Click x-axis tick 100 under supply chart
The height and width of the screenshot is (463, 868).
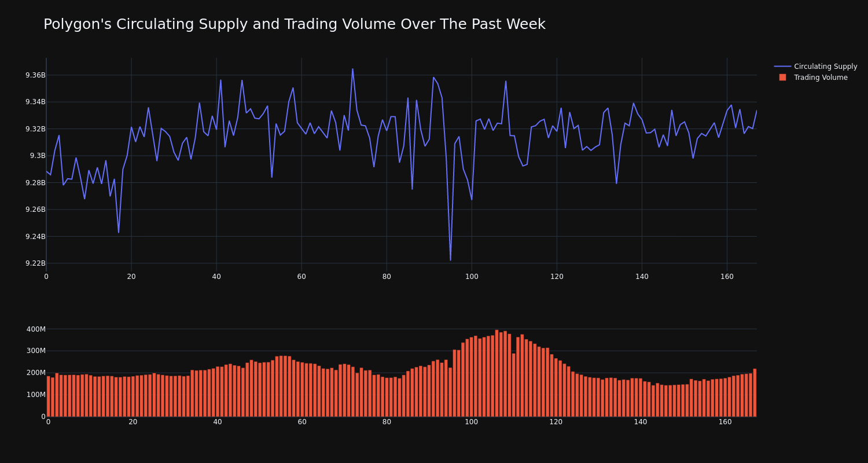(472, 277)
